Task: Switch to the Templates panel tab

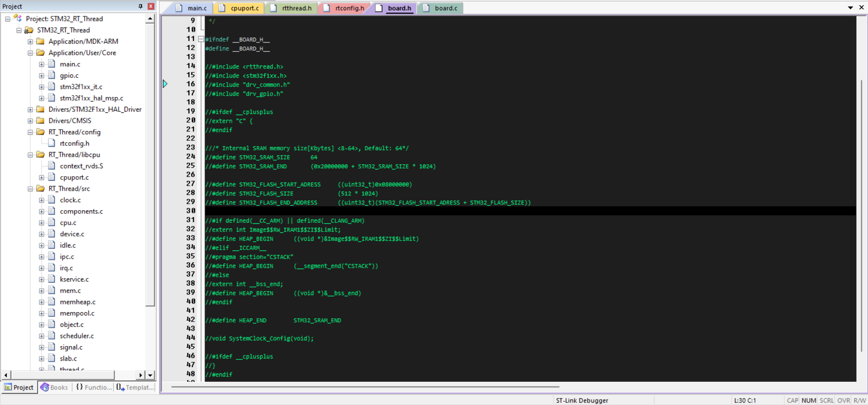Action: pos(135,387)
